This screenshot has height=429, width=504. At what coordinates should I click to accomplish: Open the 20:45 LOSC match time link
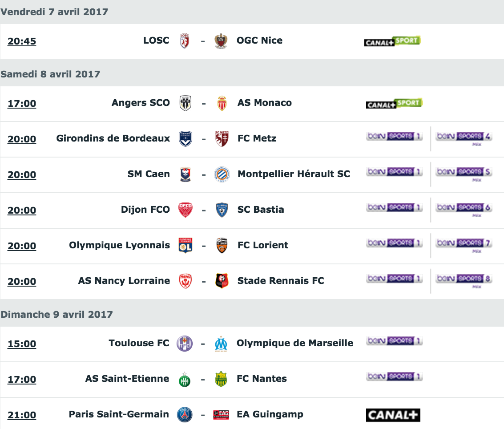point(22,41)
